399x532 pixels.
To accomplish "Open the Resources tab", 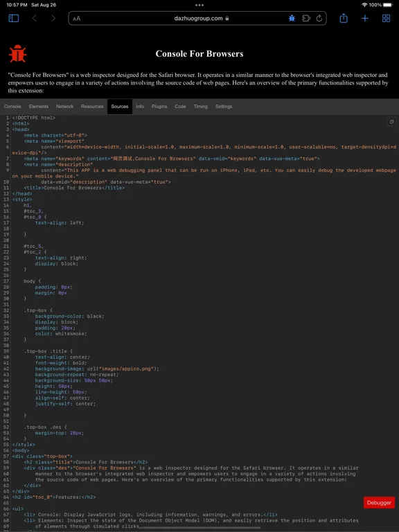I will 92,107.
